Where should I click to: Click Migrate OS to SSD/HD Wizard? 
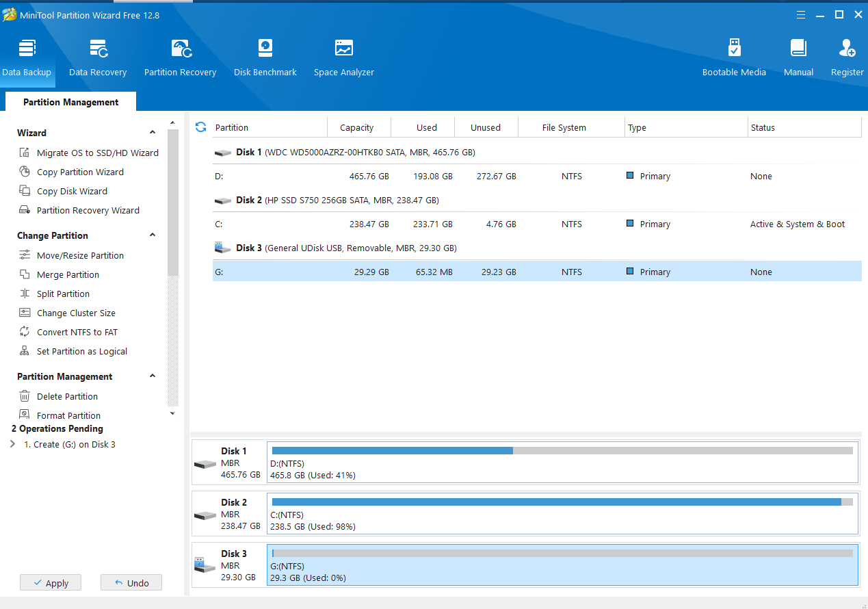97,153
